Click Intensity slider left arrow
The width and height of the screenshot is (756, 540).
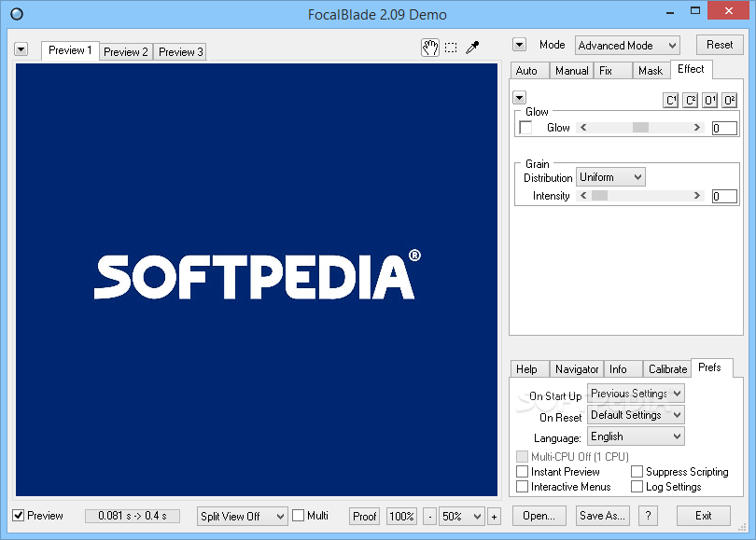pyautogui.click(x=583, y=196)
